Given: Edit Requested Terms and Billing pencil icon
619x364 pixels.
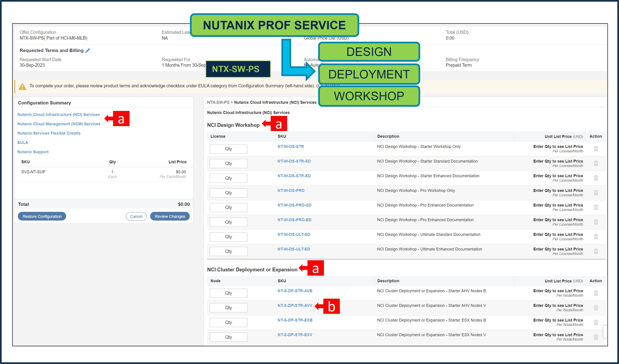Looking at the screenshot, I should [87, 51].
